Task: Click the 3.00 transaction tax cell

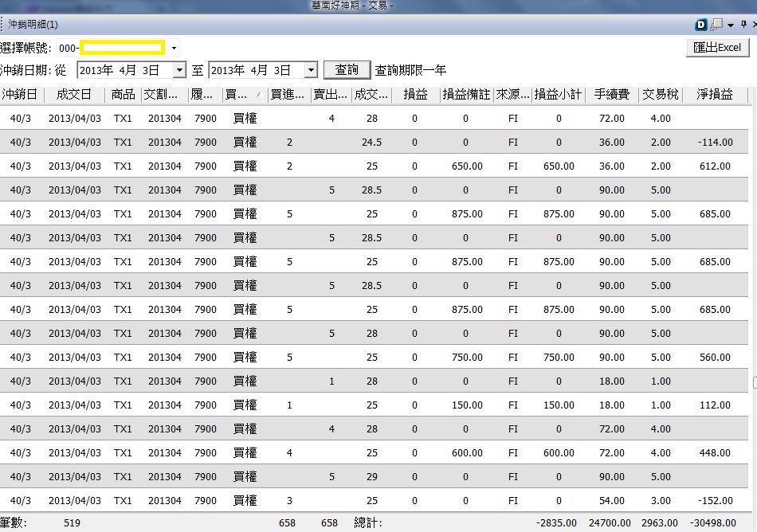Action: (x=661, y=501)
